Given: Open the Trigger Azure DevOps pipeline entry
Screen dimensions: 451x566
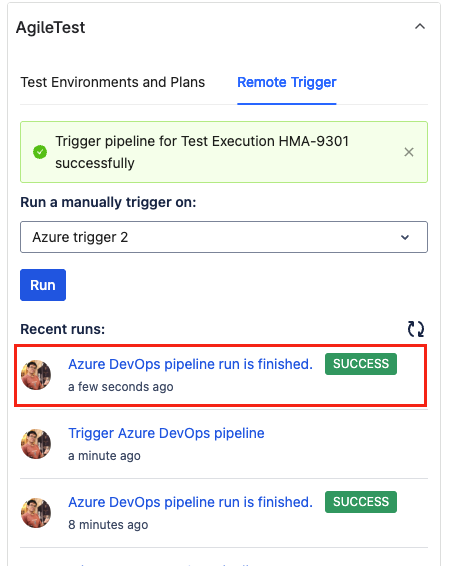Looking at the screenshot, I should (166, 433).
